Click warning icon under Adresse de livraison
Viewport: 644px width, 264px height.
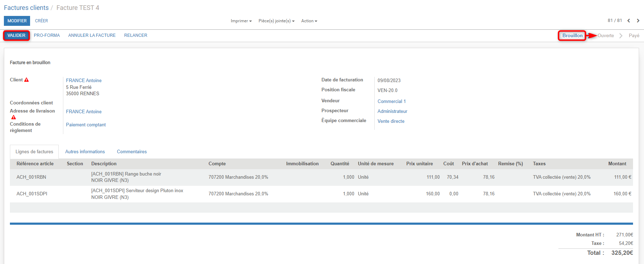click(x=13, y=117)
